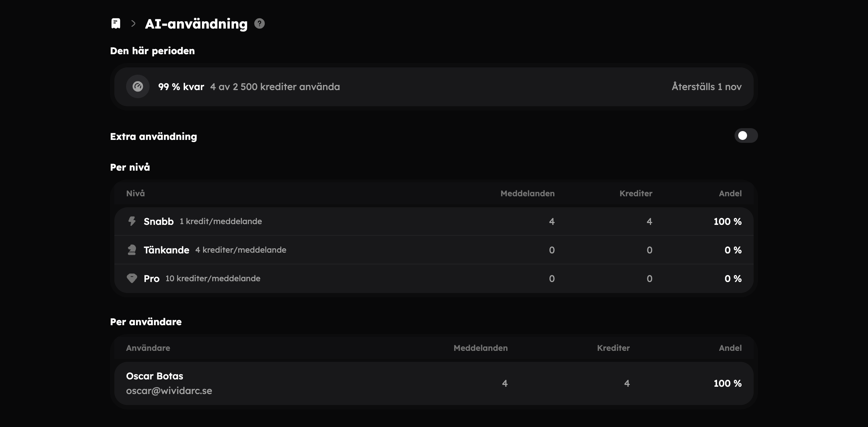Image resolution: width=868 pixels, height=427 pixels.
Task: Click the Nivå column header
Action: pos(136,193)
